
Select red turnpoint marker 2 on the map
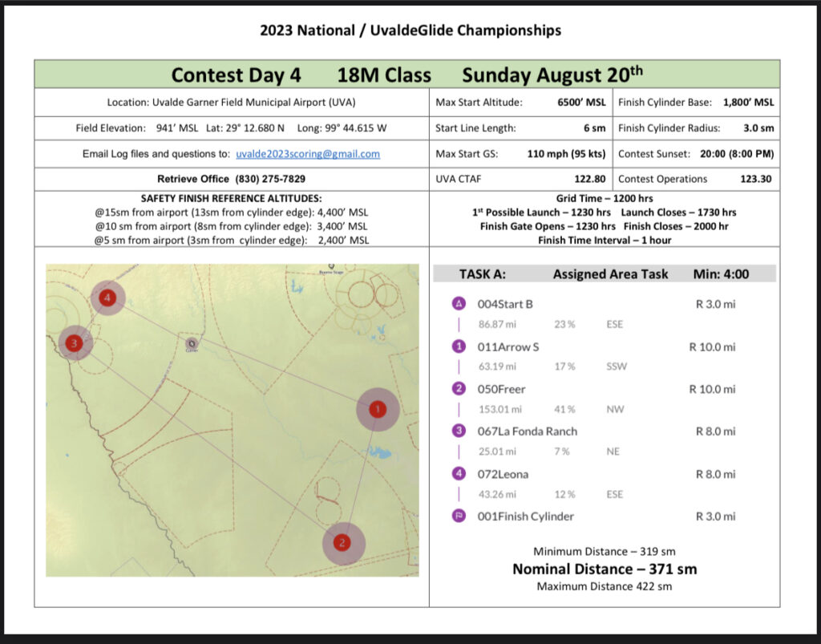(343, 543)
